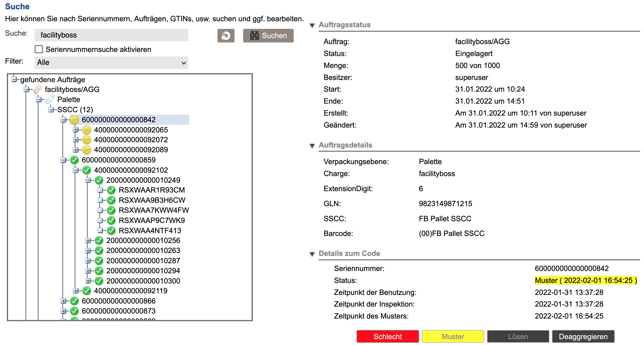Expand node 600000000000000866
The height and width of the screenshot is (345, 644).
(63, 301)
